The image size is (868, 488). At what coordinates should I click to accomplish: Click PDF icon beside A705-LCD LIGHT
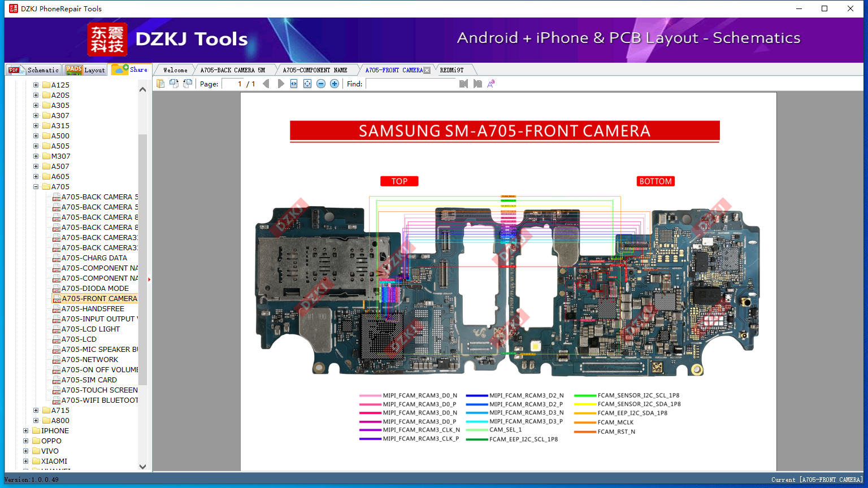tap(57, 329)
